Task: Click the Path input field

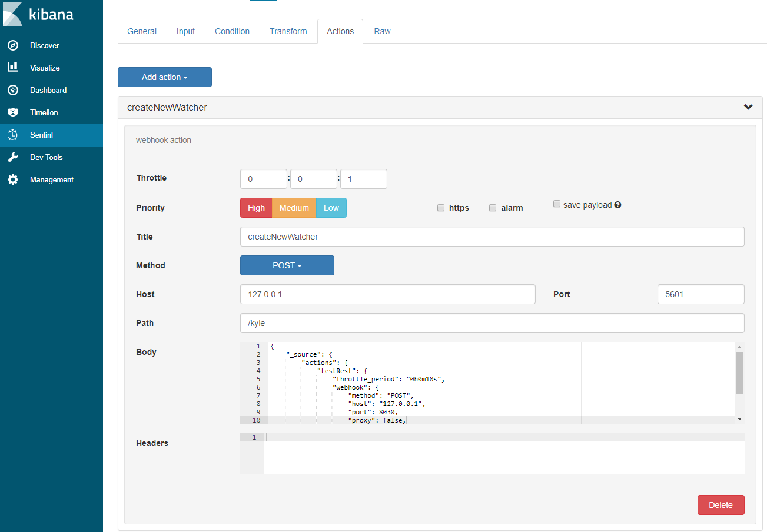Action: point(492,323)
